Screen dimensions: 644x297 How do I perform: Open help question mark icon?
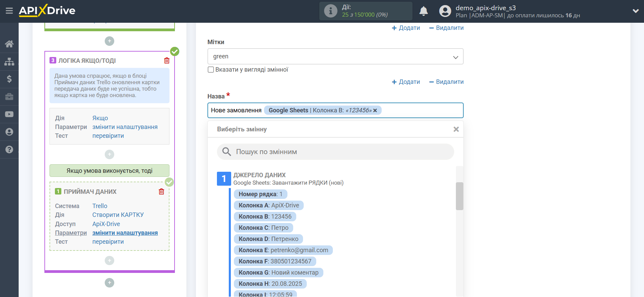click(x=9, y=150)
